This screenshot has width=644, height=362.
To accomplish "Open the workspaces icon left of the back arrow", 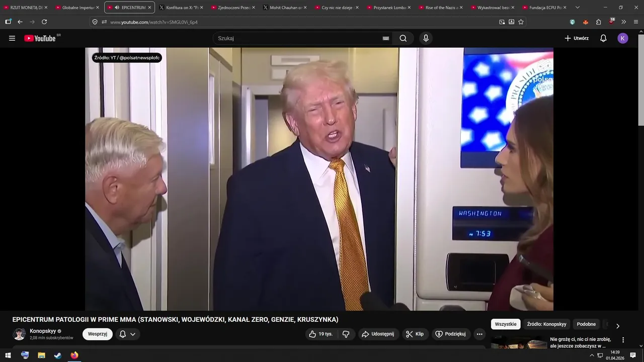I will pyautogui.click(x=8, y=22).
